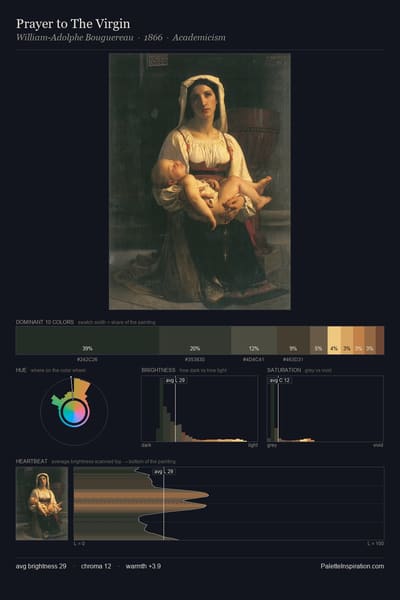Click the 'avg brightness 29' footer stat
The width and height of the screenshot is (400, 600).
click(x=41, y=566)
